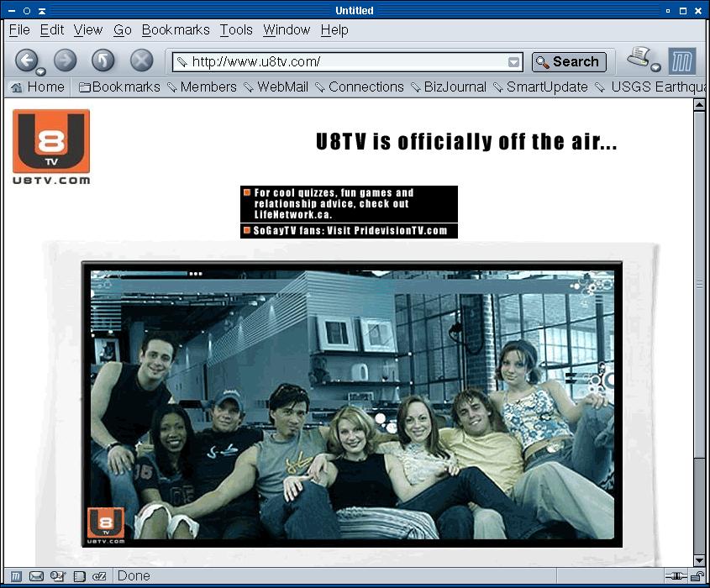
Task: Stop page loading with the Stop button
Action: (142, 60)
